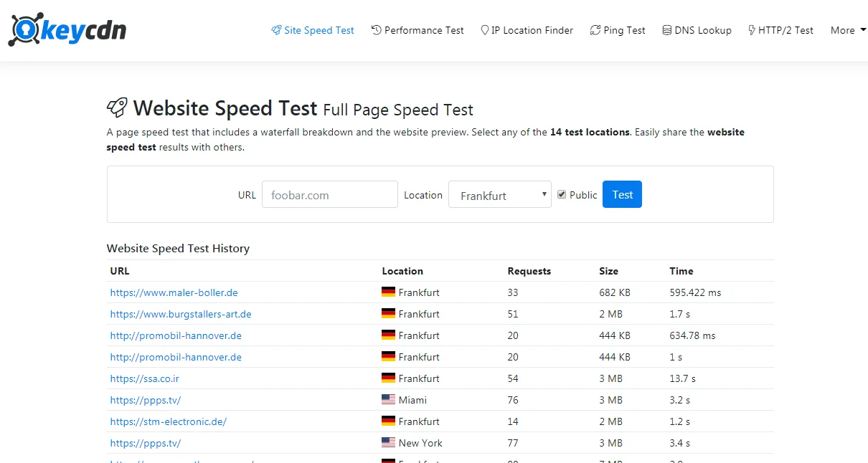Open the Location dropdown showing Frankfurt
The image size is (868, 463).
pyautogui.click(x=499, y=195)
